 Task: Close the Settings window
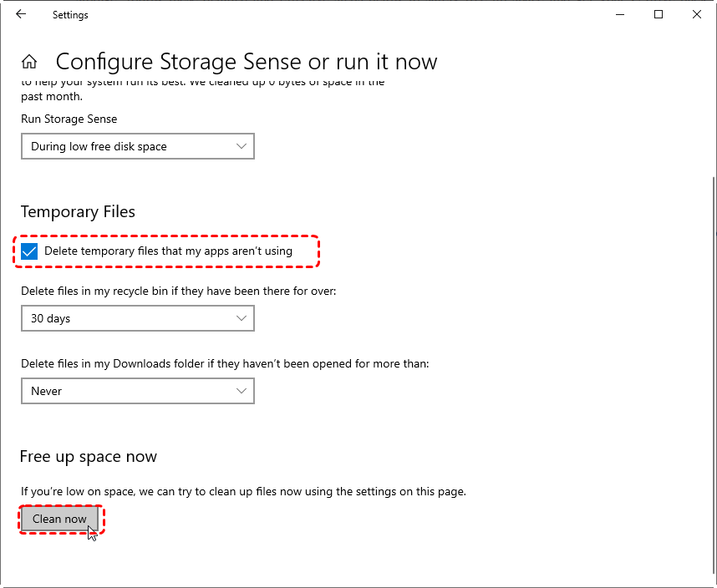tap(697, 15)
